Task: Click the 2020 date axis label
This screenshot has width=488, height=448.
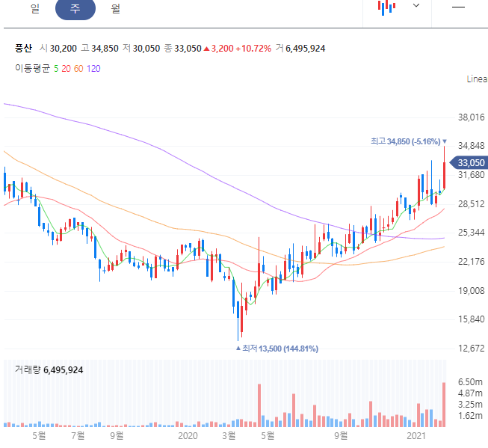Action: [188, 435]
